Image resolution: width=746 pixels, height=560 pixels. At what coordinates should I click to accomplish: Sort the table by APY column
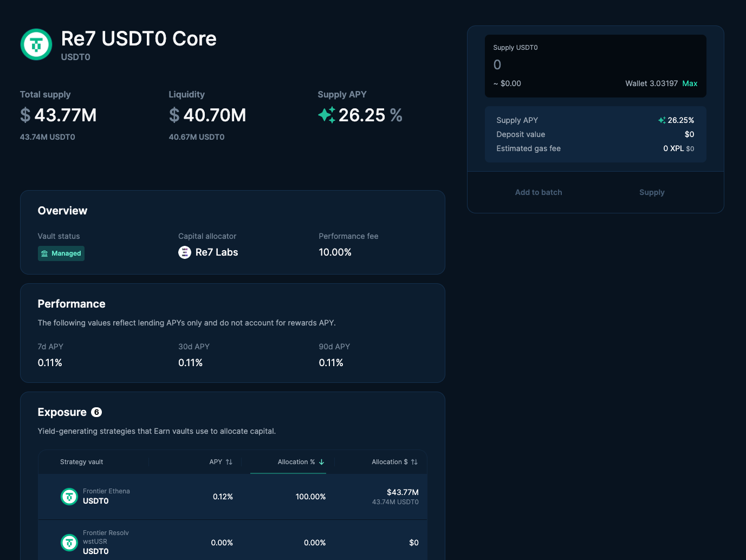point(220,462)
